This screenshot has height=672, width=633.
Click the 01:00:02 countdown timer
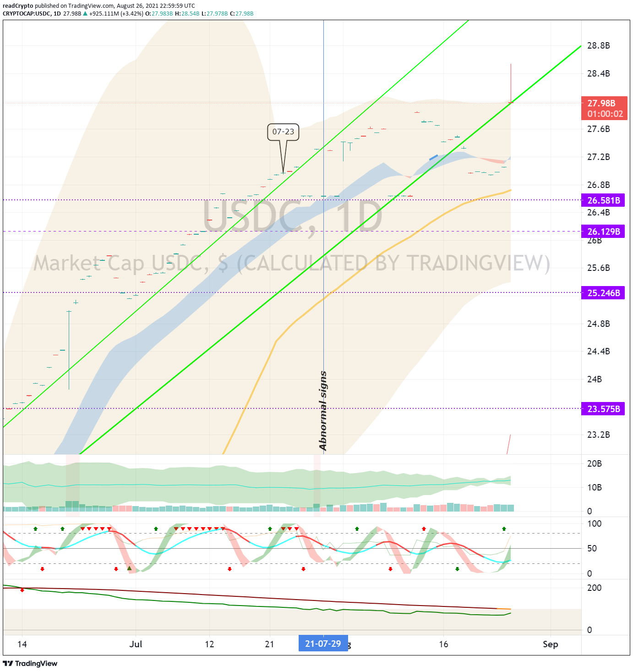[x=605, y=114]
